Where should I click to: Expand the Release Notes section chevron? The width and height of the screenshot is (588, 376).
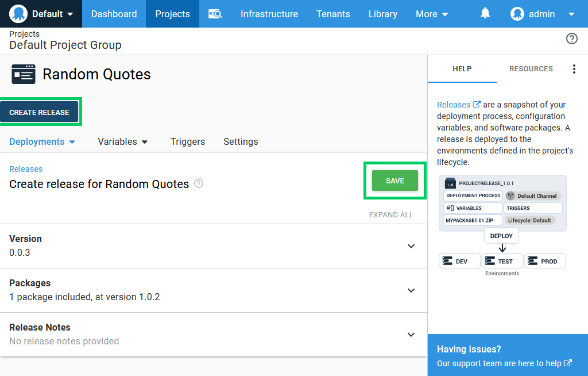pos(411,335)
